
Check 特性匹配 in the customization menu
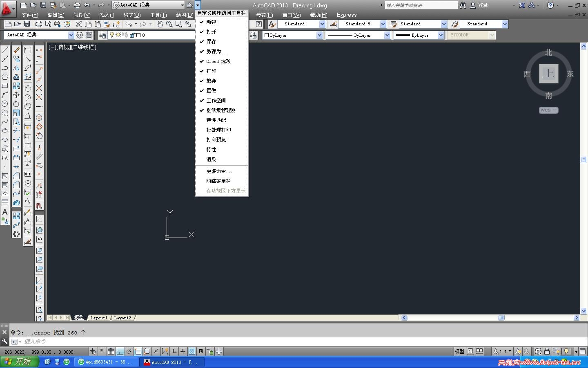(x=216, y=120)
